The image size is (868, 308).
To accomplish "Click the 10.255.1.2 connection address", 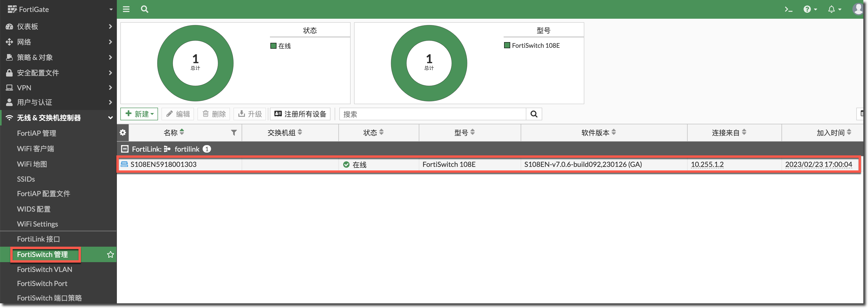I will (x=707, y=165).
